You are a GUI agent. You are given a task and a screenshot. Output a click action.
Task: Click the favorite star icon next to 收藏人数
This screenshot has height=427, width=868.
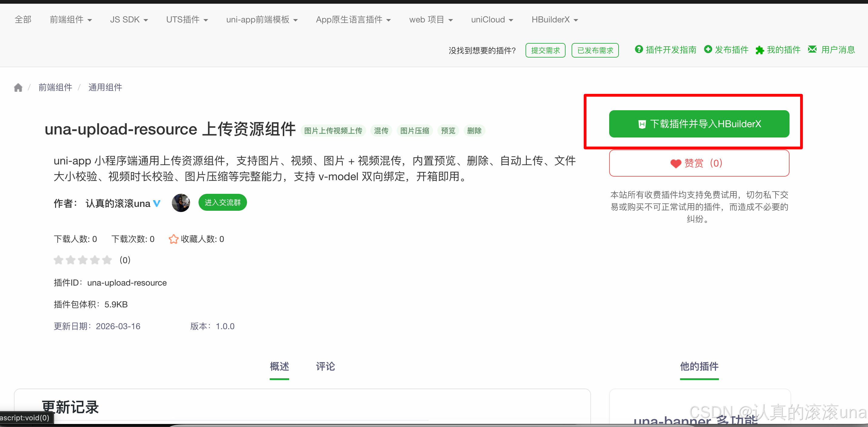[x=174, y=239]
